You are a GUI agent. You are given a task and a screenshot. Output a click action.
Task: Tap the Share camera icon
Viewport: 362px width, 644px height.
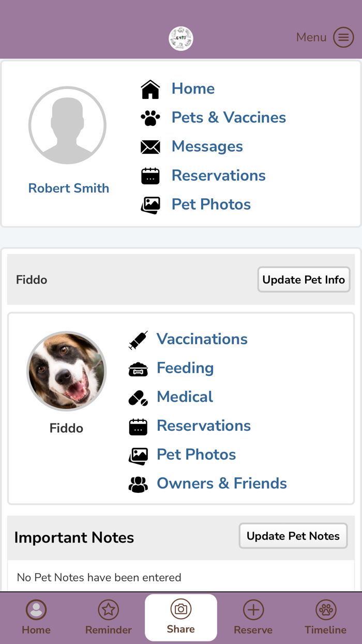(x=180, y=610)
